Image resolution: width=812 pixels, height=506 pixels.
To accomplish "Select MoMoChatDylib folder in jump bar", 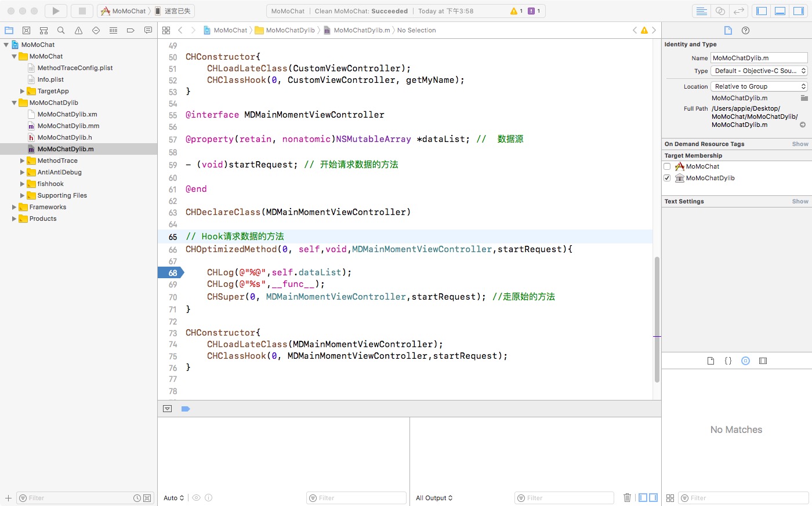I will tap(285, 30).
